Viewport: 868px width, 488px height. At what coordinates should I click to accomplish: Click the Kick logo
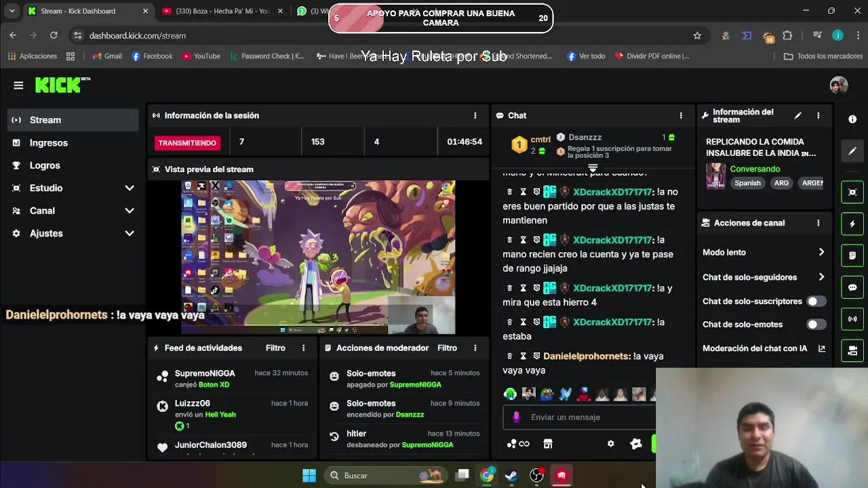click(x=62, y=85)
